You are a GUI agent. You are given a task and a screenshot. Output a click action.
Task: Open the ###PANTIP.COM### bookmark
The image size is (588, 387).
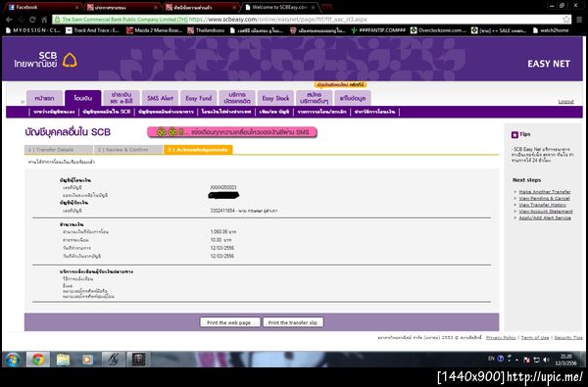[x=378, y=30]
